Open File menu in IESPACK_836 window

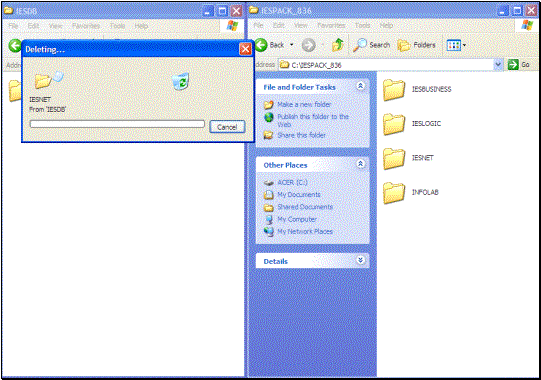point(258,25)
